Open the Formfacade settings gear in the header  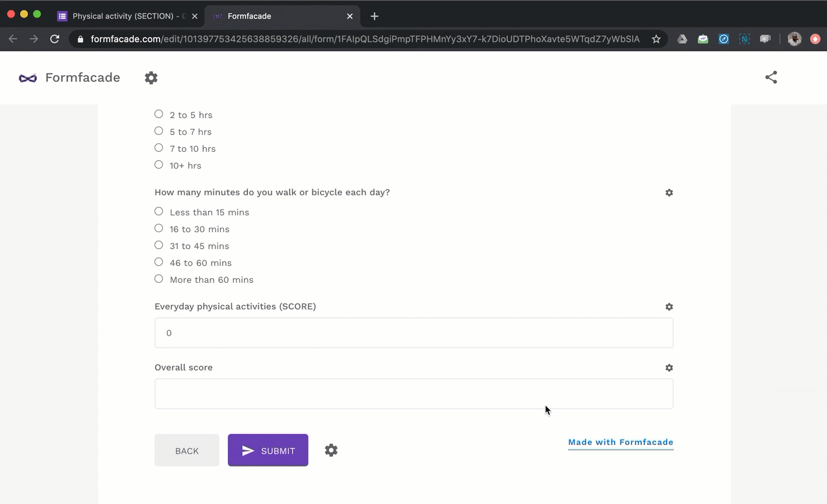click(151, 78)
